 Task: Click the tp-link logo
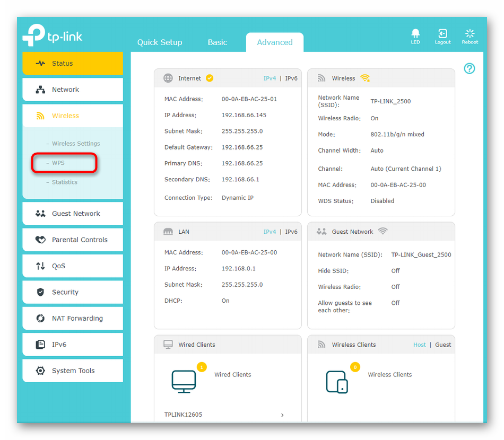[53, 36]
